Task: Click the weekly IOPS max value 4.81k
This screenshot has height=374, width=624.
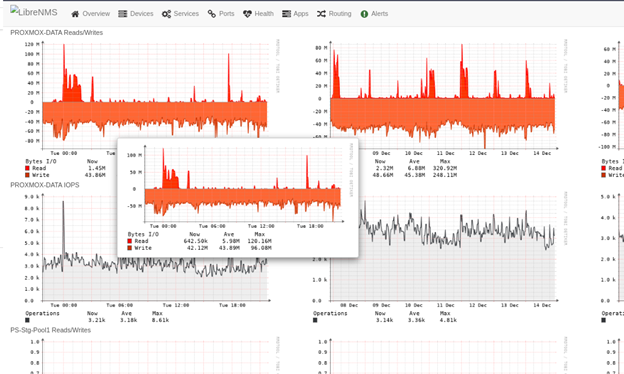Action: (x=448, y=320)
